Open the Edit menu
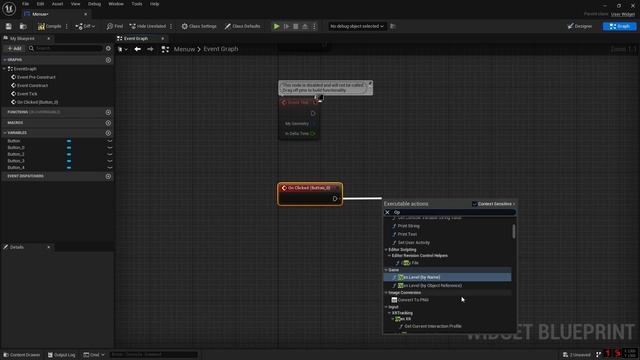640x360 pixels. (x=40, y=4)
